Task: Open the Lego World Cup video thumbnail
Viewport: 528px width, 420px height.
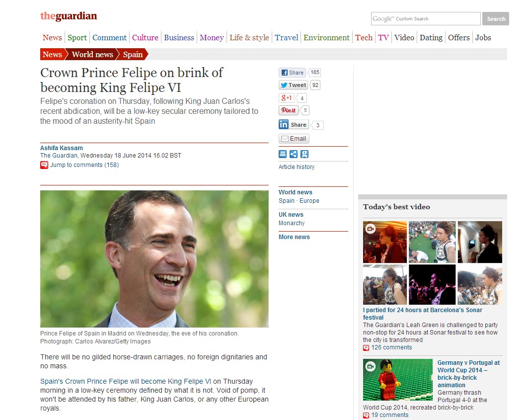Action: point(398,380)
